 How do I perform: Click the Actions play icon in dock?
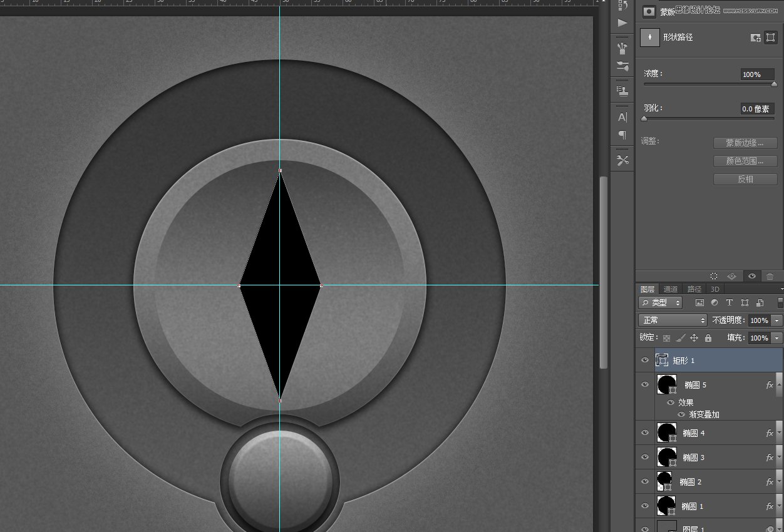(x=622, y=23)
